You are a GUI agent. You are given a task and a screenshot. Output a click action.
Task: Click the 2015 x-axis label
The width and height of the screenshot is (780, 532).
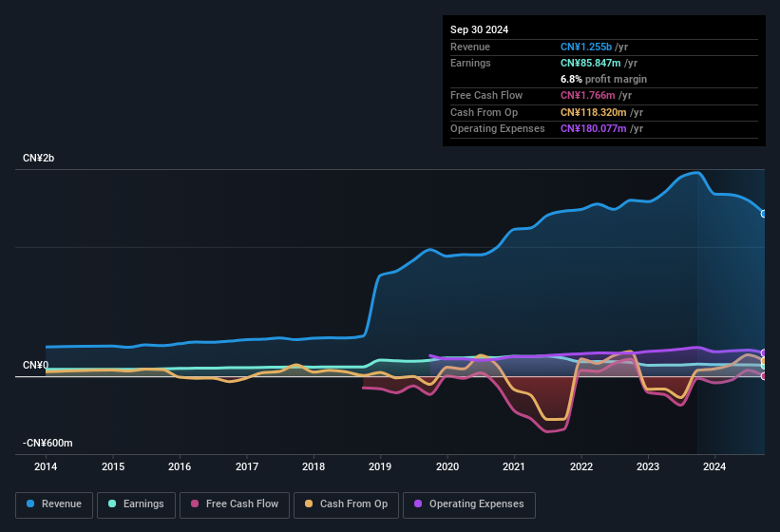113,466
